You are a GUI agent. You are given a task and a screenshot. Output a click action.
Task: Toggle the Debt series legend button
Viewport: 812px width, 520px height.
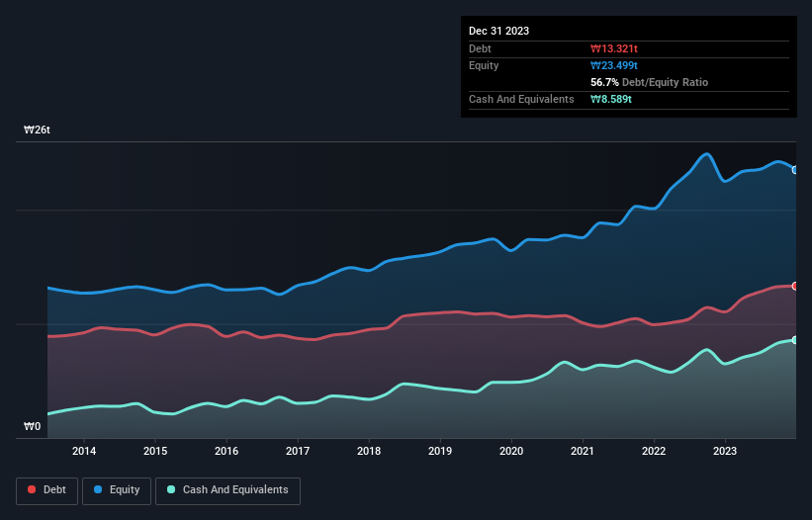(47, 490)
